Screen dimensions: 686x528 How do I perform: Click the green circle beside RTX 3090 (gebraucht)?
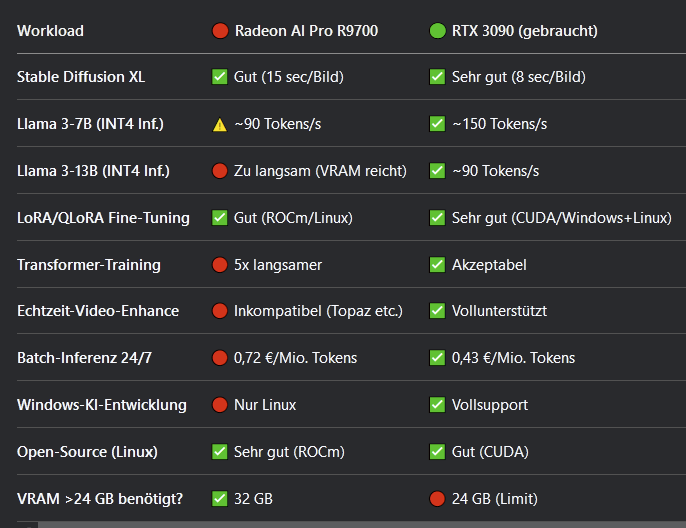click(x=437, y=31)
